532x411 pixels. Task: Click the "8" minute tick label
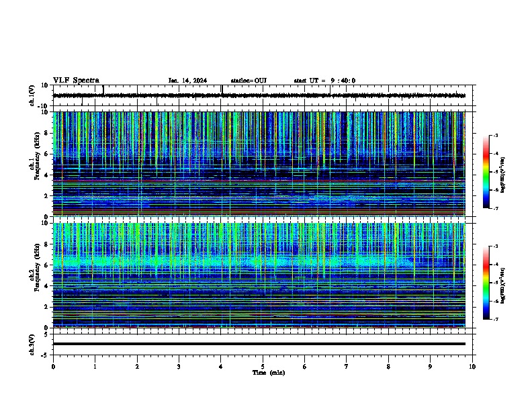[388, 367]
